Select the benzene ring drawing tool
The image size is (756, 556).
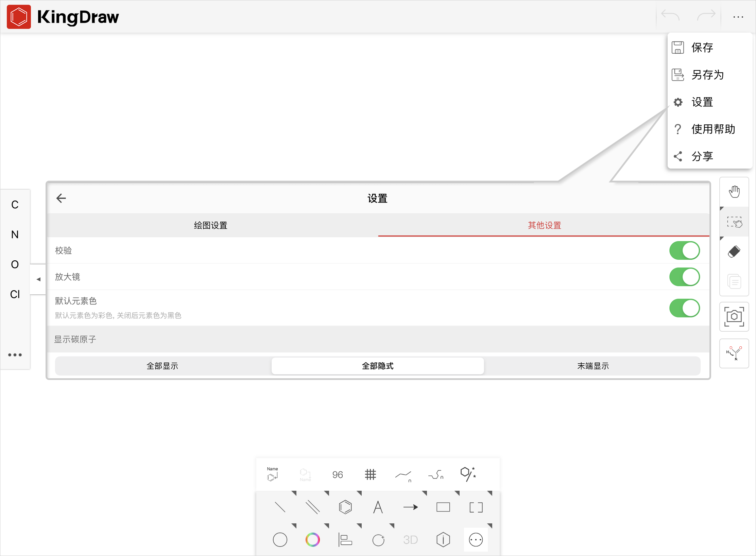[345, 507]
